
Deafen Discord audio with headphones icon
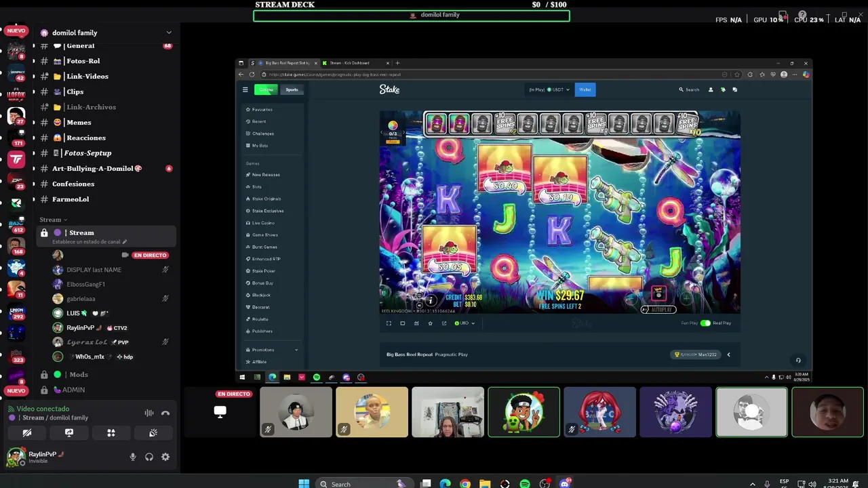click(x=149, y=457)
